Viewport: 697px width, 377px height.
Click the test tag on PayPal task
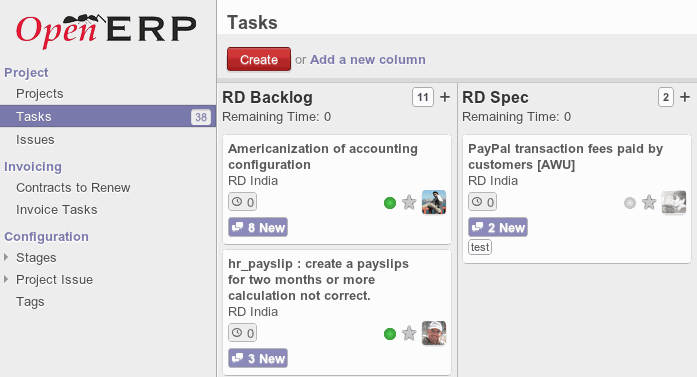coord(480,247)
